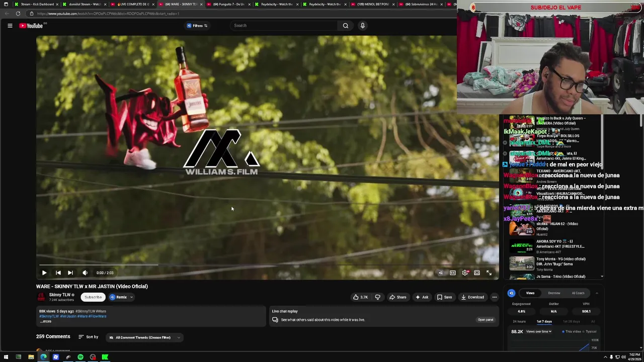Download the video
The image size is (644, 362).
[x=472, y=297]
